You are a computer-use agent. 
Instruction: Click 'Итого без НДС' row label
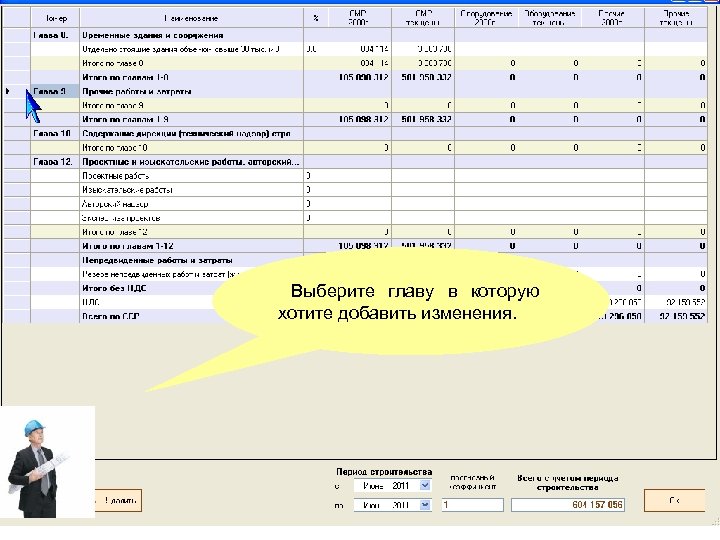(114, 288)
